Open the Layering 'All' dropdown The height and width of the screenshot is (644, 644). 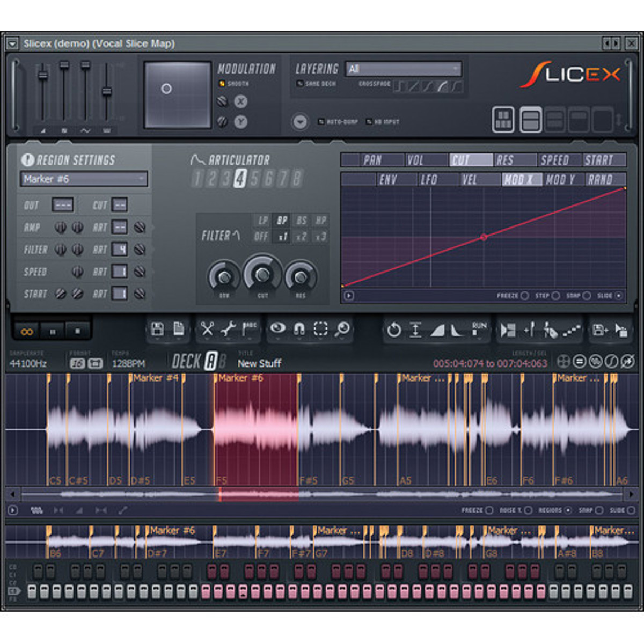(x=403, y=69)
